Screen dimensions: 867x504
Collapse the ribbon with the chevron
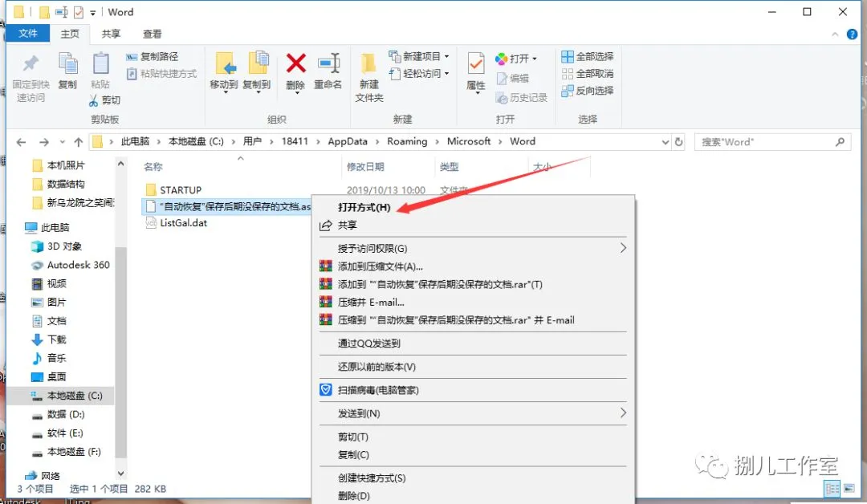[x=835, y=35]
